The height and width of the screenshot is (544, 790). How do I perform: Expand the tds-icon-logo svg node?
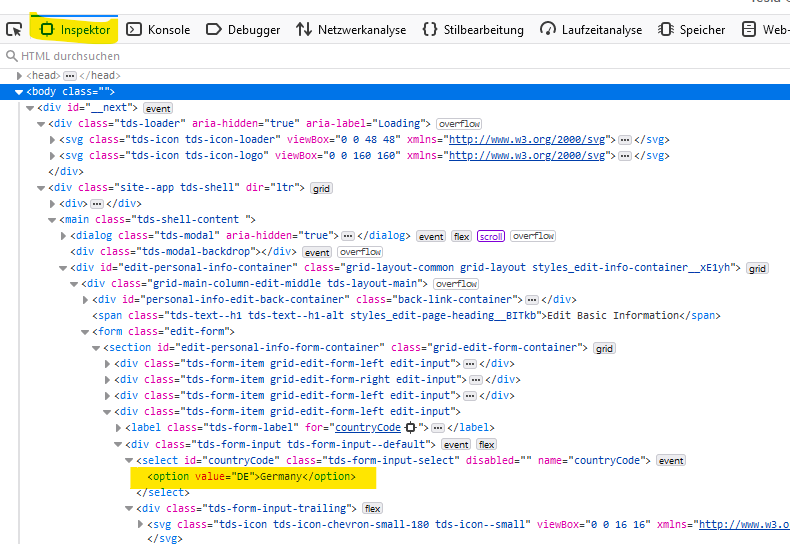[x=52, y=156]
